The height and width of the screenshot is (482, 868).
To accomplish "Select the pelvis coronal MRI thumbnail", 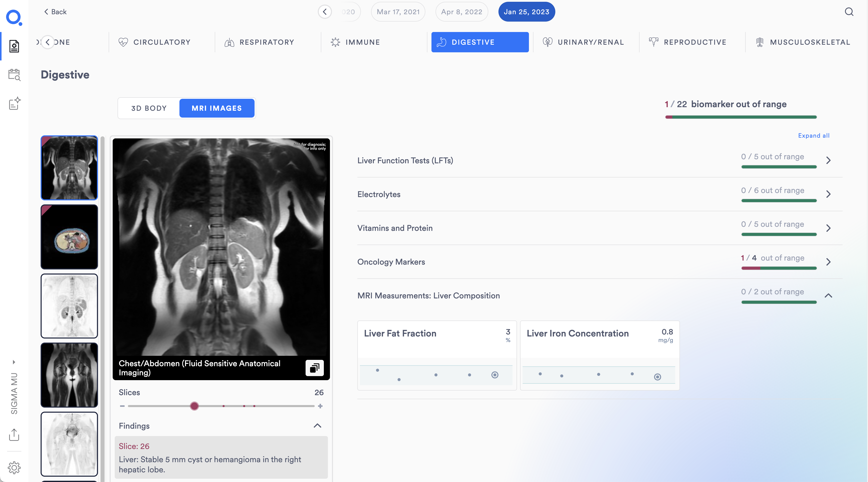I will tap(69, 375).
